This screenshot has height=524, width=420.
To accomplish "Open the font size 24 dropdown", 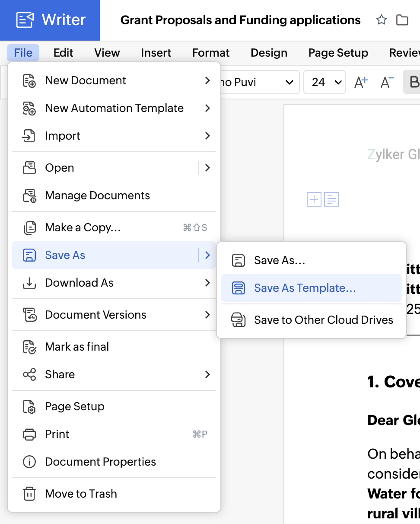I will pyautogui.click(x=325, y=82).
